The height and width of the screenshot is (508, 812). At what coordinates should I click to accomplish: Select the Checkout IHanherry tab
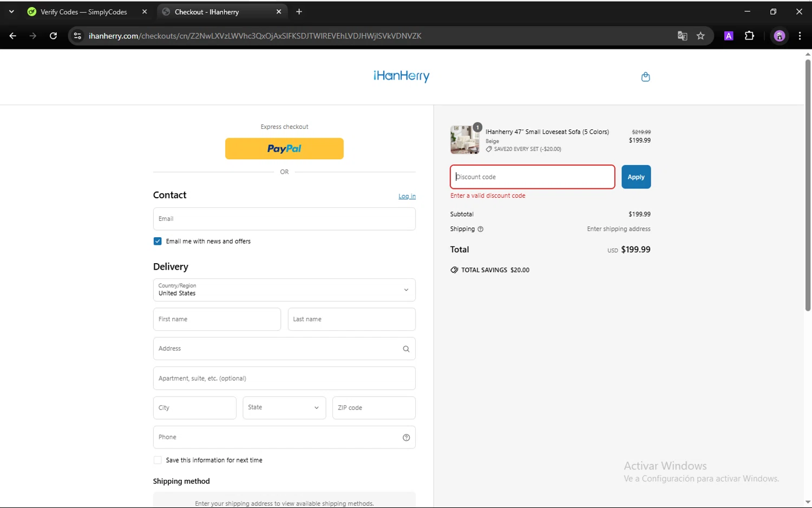pyautogui.click(x=222, y=11)
